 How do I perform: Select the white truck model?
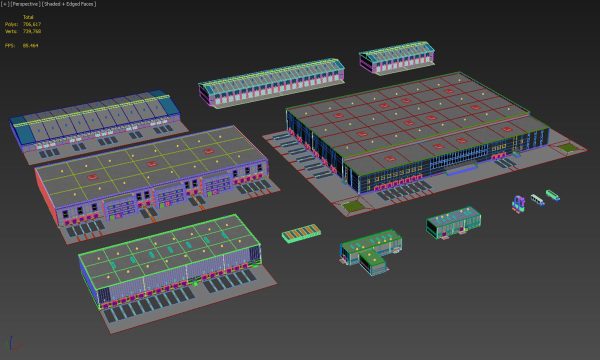click(537, 200)
